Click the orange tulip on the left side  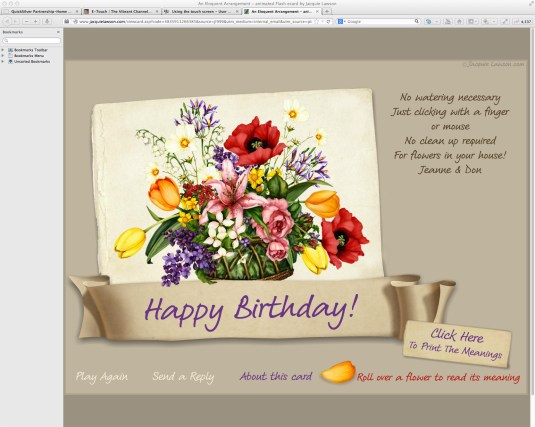point(164,194)
